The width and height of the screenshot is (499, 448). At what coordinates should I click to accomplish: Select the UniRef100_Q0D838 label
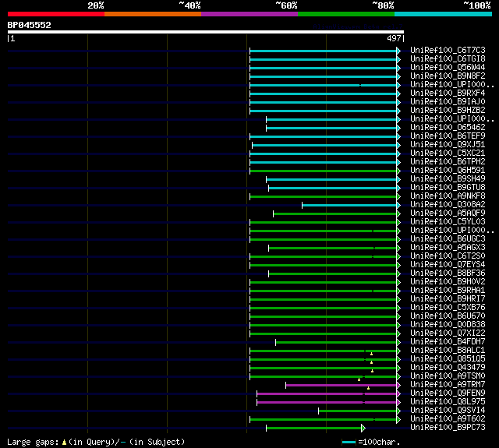tap(448, 325)
